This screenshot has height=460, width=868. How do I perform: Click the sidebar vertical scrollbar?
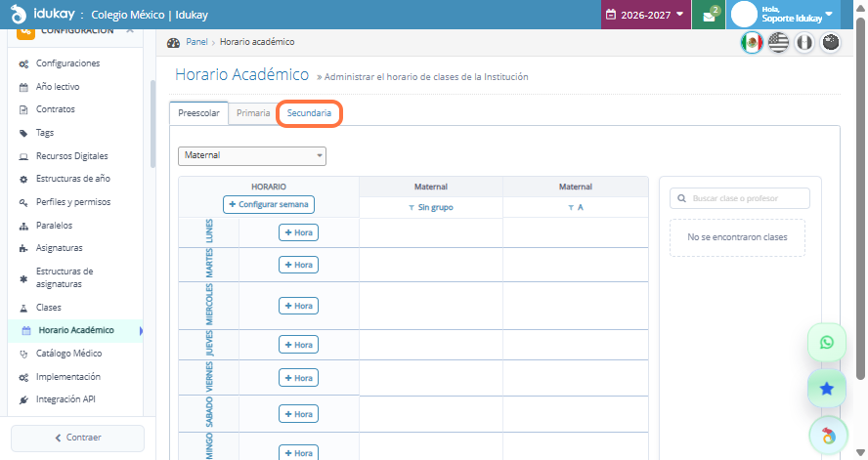(x=152, y=124)
